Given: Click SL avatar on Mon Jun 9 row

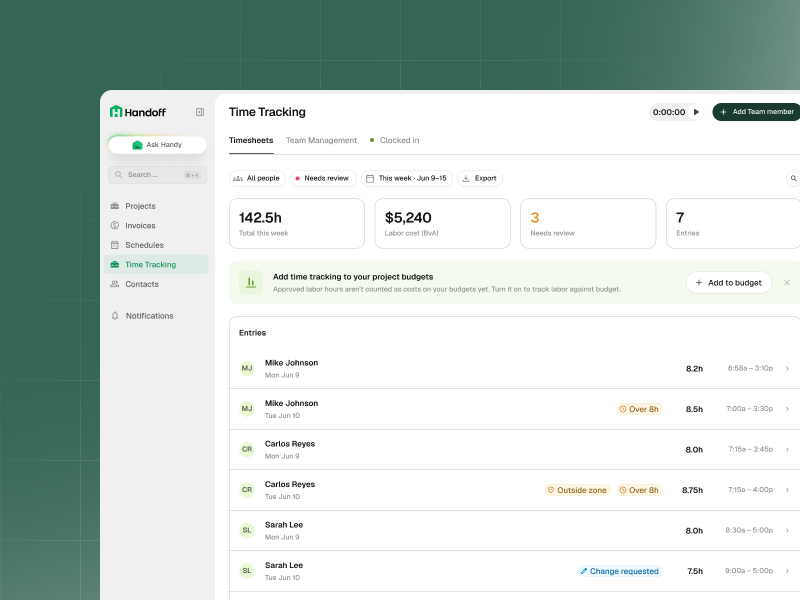Looking at the screenshot, I should [x=247, y=531].
